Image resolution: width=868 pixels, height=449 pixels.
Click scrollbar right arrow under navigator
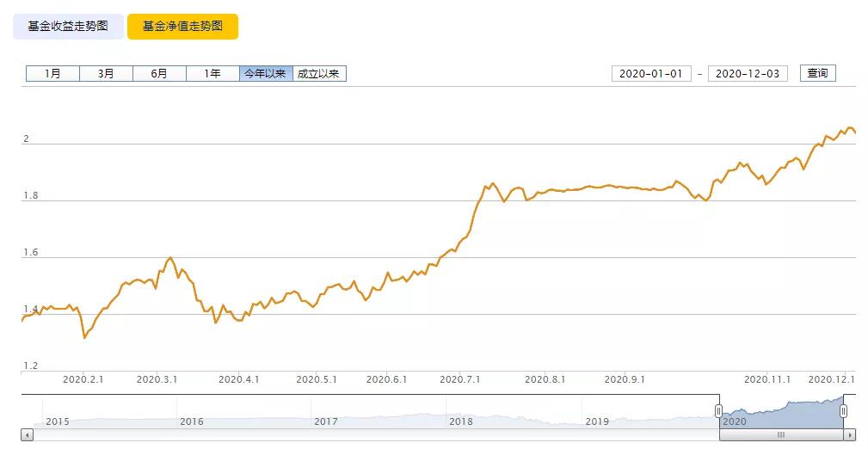click(x=850, y=435)
